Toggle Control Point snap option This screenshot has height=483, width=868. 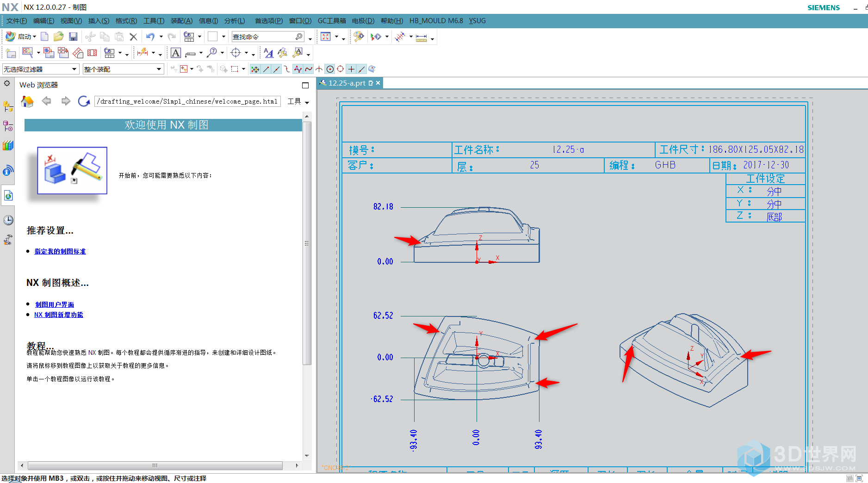(287, 69)
